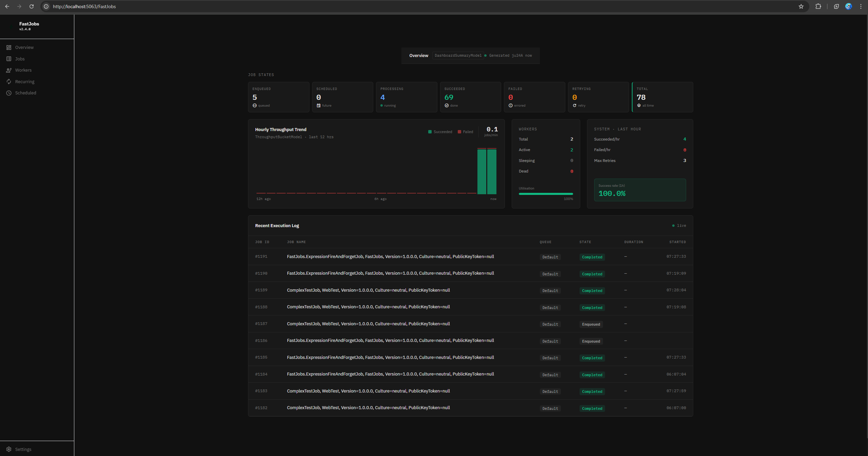Viewport: 868px width, 456px height.
Task: Click the browser profile avatar
Action: [x=848, y=6]
